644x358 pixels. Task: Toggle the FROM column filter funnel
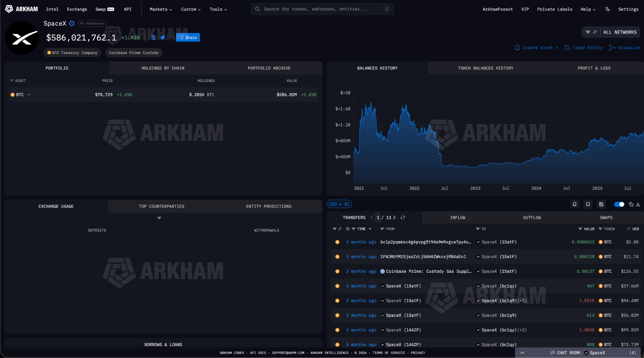pos(382,229)
